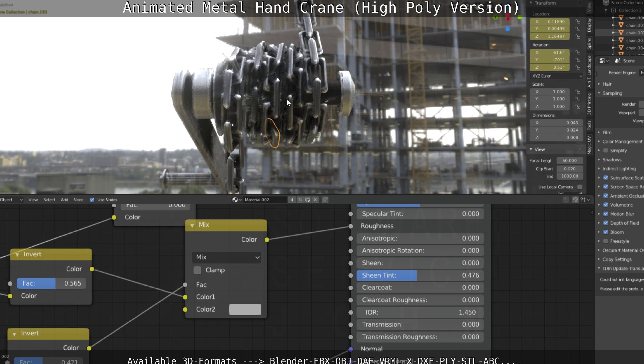This screenshot has height=364, width=644.
Task: Click the blue Z axis gizmo dot
Action: (x=507, y=29)
